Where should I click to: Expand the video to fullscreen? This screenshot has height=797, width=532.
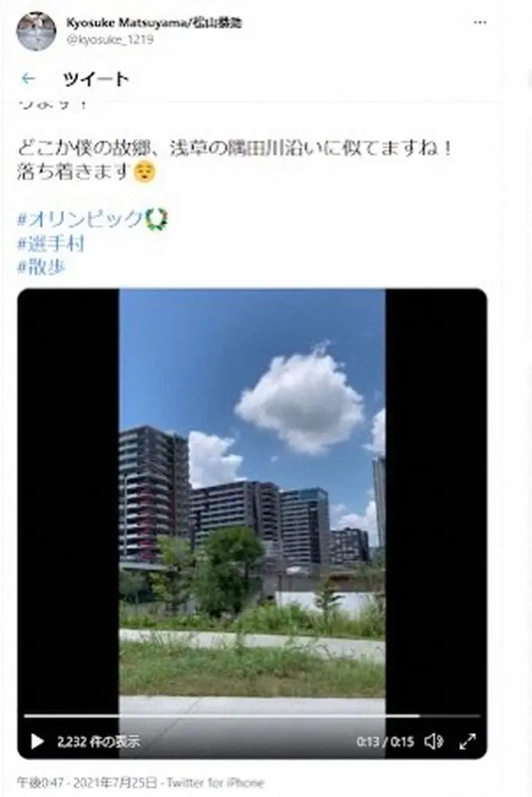pos(467,741)
